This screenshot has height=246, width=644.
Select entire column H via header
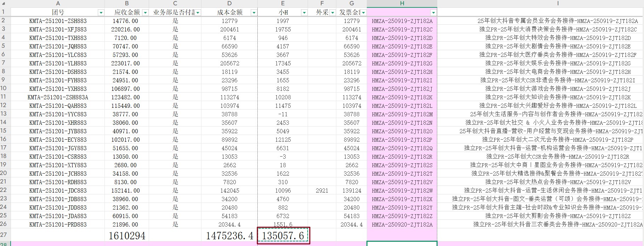tap(402, 4)
